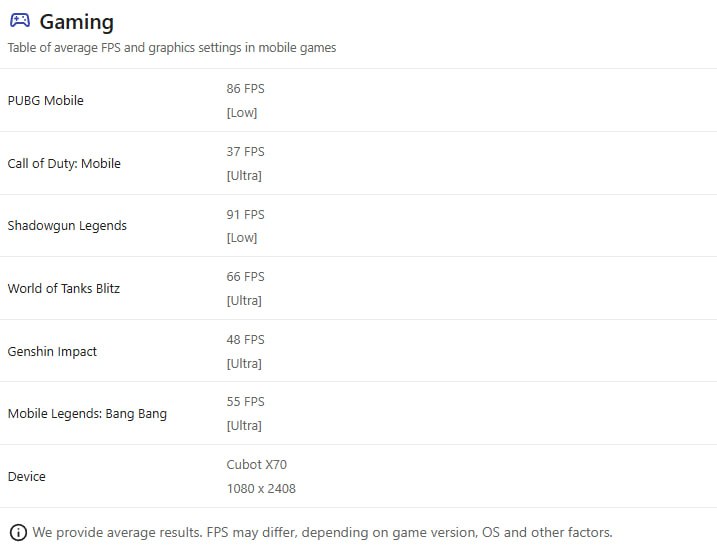Select the PUBG Mobile row label
Screen dimensions: 717x555
(46, 100)
